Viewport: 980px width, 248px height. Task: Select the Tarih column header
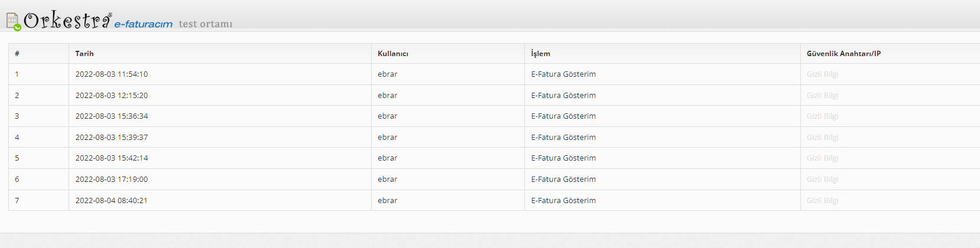click(x=85, y=54)
